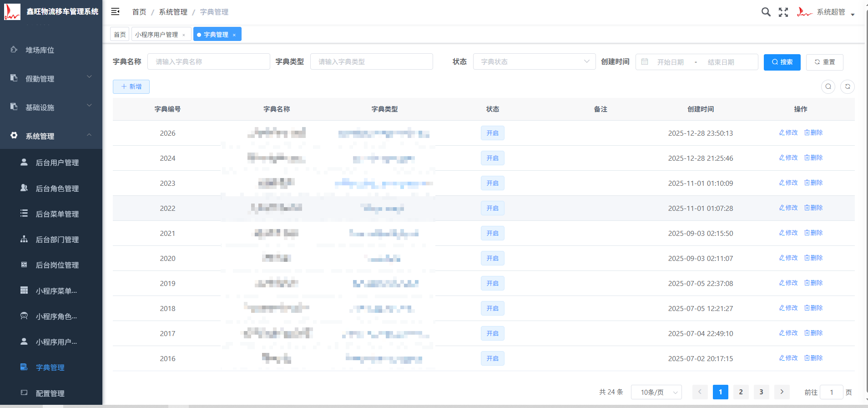
Task: Select the 字典编号 2022 cell
Action: 167,208
